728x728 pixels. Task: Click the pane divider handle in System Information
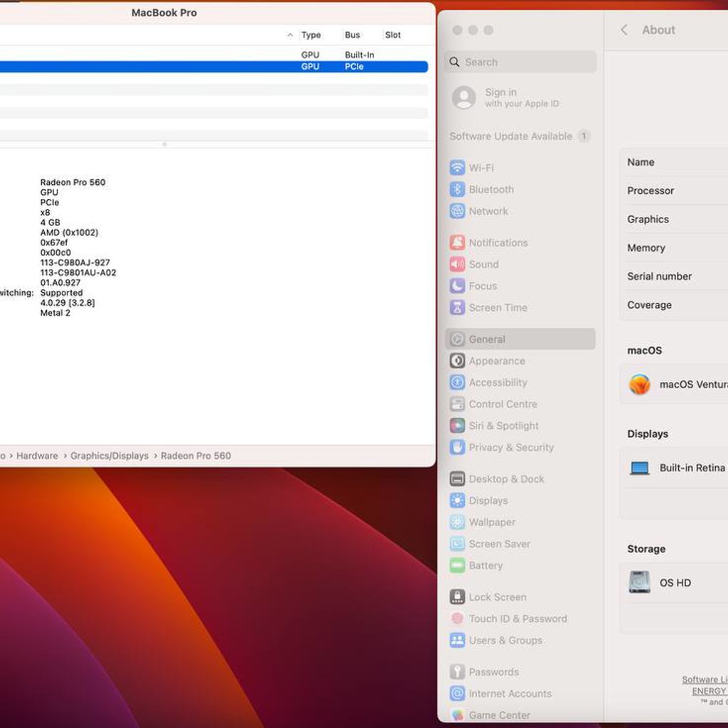coord(164,144)
